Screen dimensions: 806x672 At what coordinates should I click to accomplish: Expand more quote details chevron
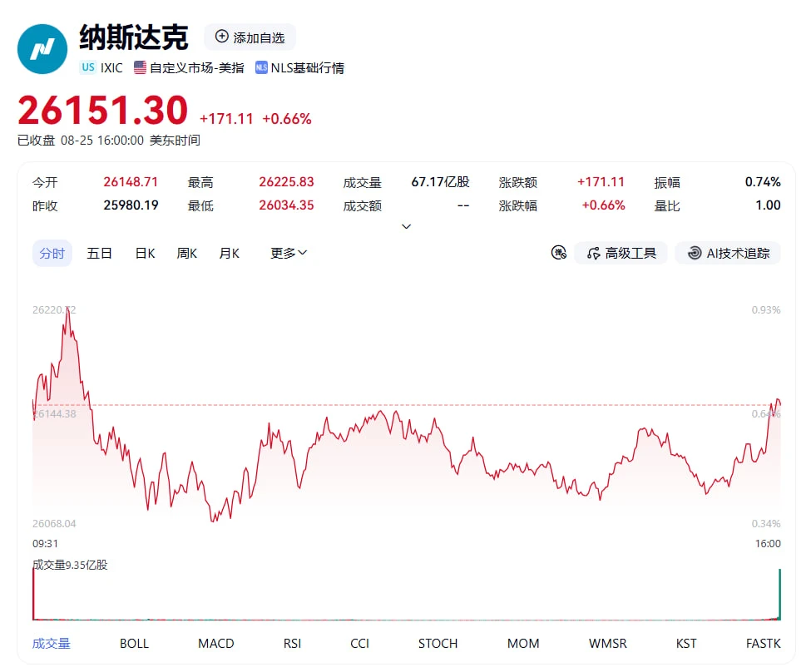click(x=406, y=226)
